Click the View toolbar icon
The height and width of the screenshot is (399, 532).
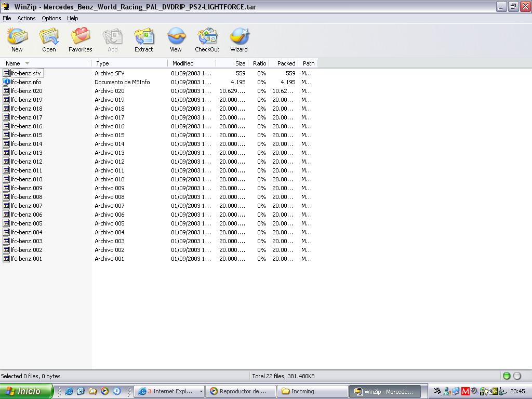176,36
